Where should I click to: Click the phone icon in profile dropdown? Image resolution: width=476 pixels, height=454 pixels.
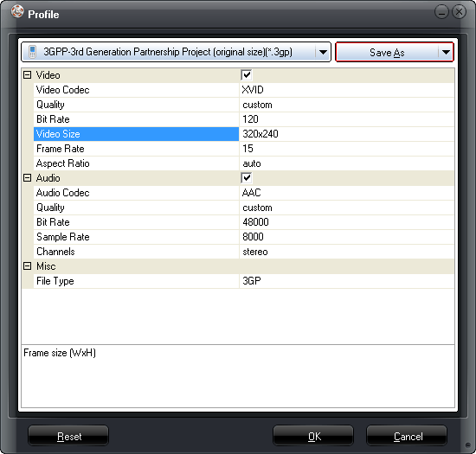tap(32, 52)
